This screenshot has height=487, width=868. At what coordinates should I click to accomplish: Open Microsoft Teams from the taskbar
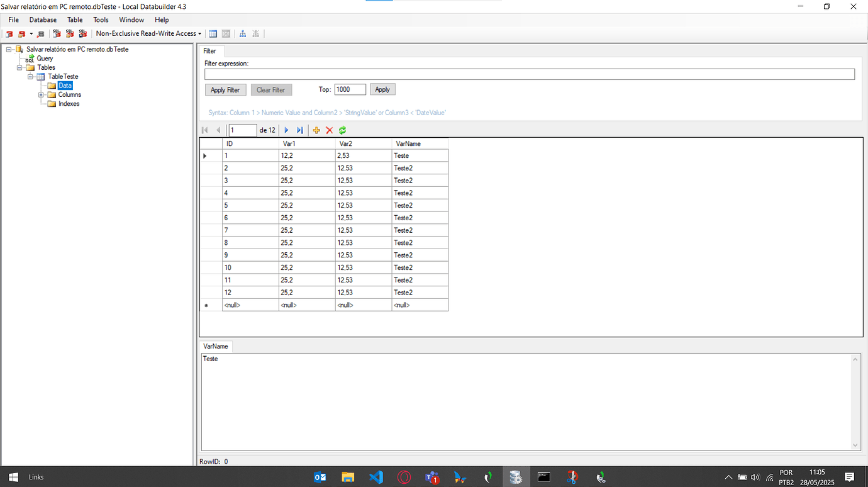(x=432, y=477)
